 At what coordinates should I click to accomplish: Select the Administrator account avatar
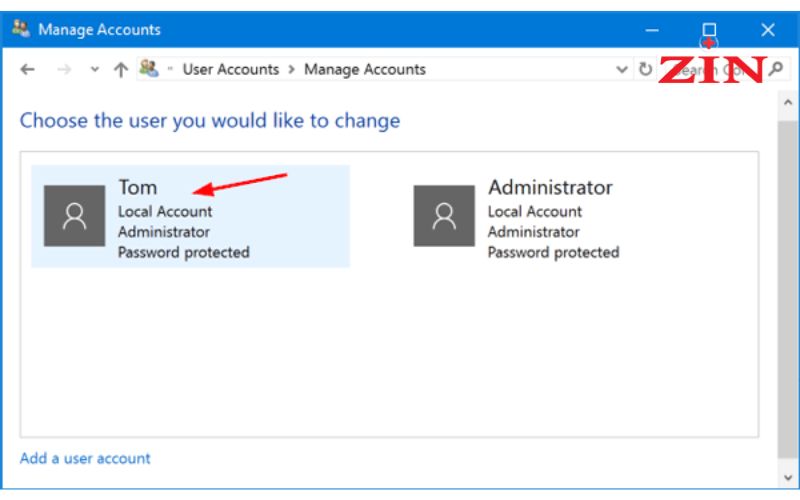444,216
